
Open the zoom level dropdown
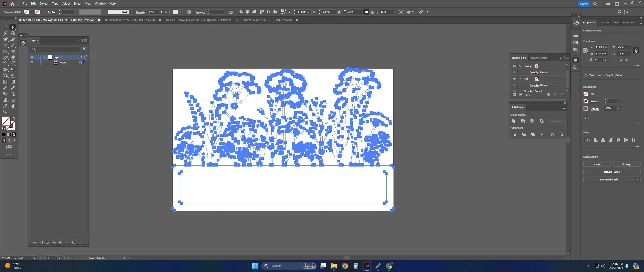point(16,258)
